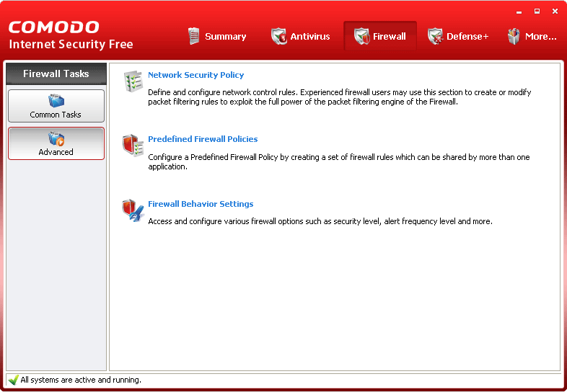Click the Defense+ shield icon

pyautogui.click(x=436, y=36)
